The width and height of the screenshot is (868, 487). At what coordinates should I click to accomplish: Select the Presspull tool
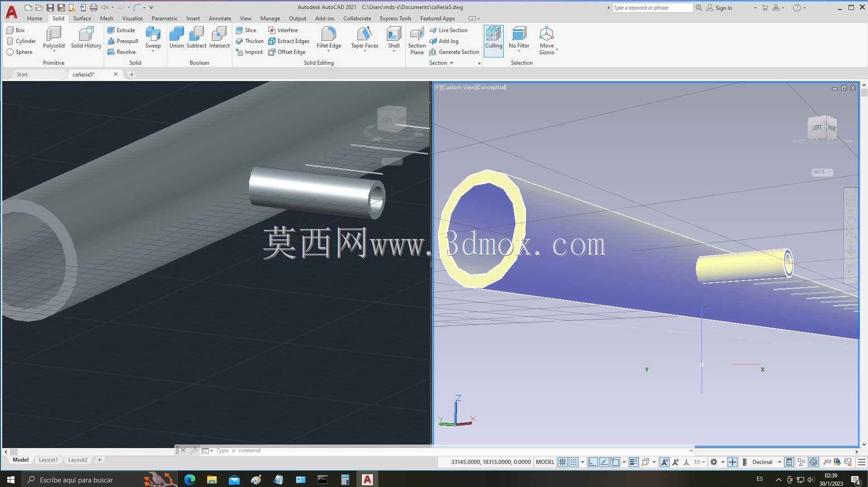tap(123, 41)
